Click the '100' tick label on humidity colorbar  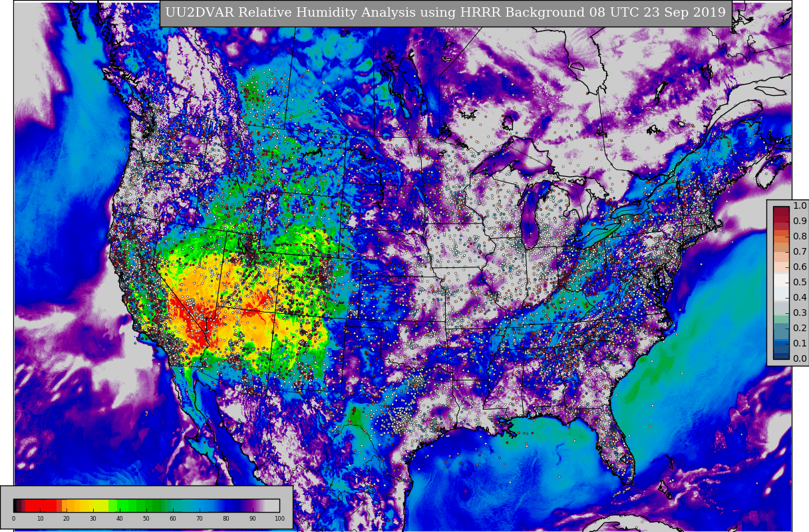[x=279, y=519]
